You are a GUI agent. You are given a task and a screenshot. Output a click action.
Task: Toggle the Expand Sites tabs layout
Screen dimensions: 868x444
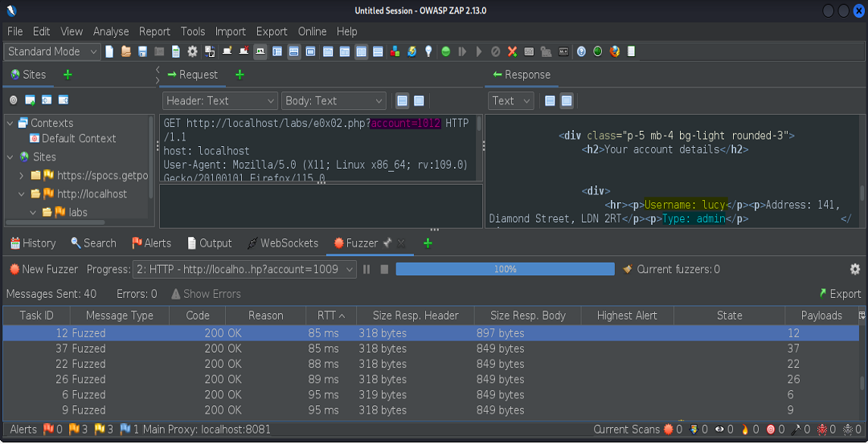[277, 52]
